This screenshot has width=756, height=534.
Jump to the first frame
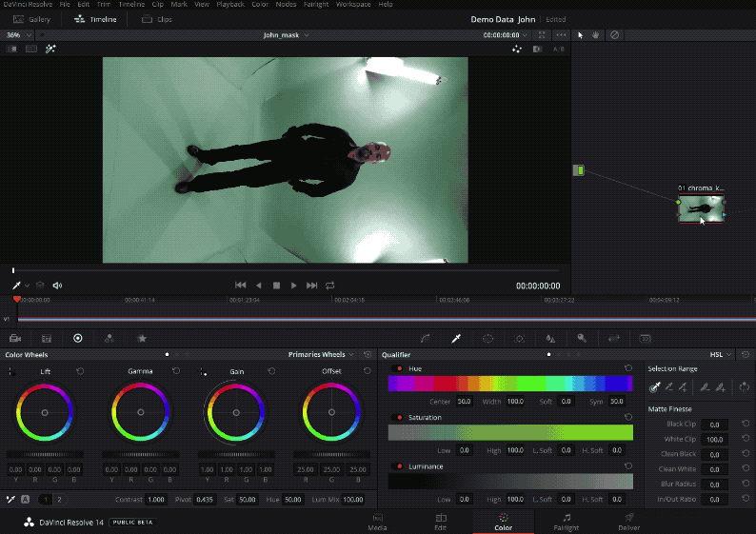pos(240,286)
